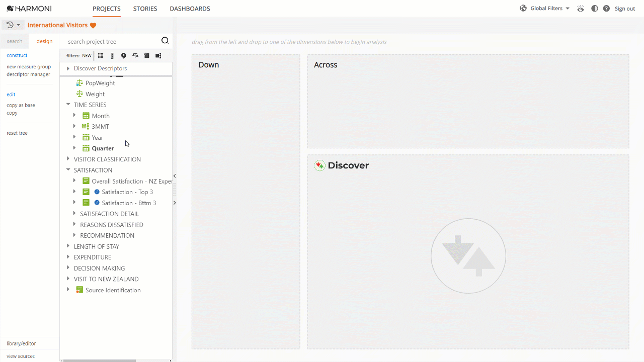
Task: Toggle the balance scale filter icon
Action: coord(135,56)
